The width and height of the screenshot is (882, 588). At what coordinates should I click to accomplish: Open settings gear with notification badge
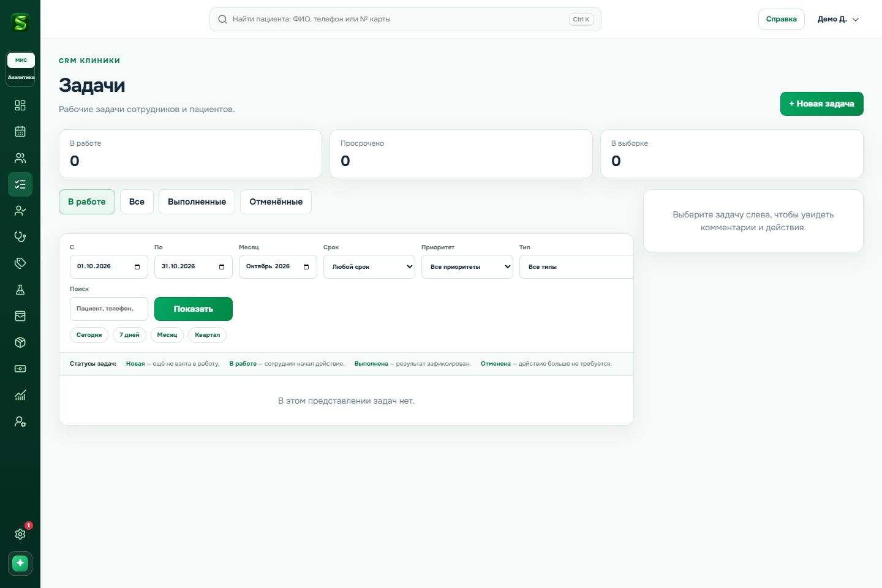pos(20,534)
